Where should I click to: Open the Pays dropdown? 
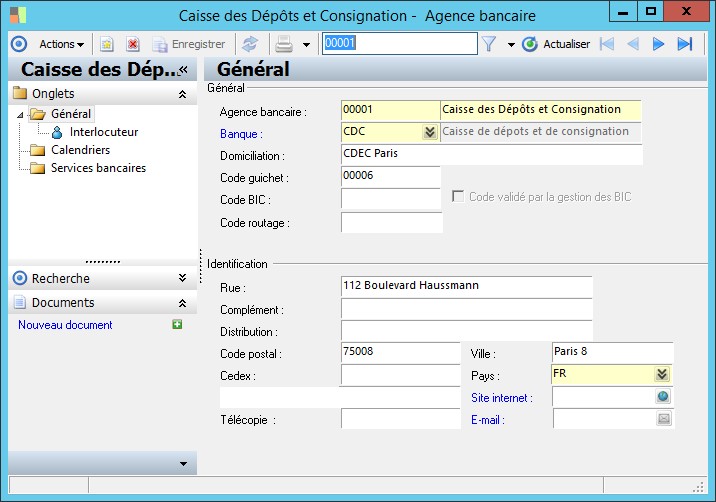[x=662, y=374]
